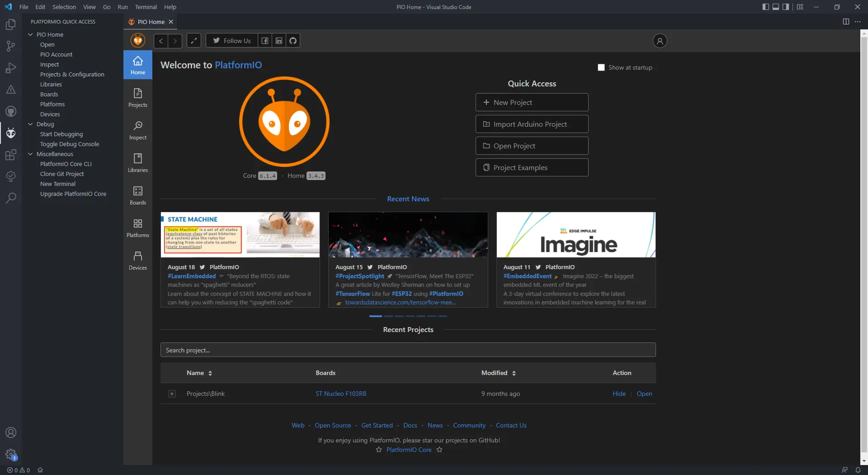Open the Facebook icon in PIO toolbar

pyautogui.click(x=265, y=41)
